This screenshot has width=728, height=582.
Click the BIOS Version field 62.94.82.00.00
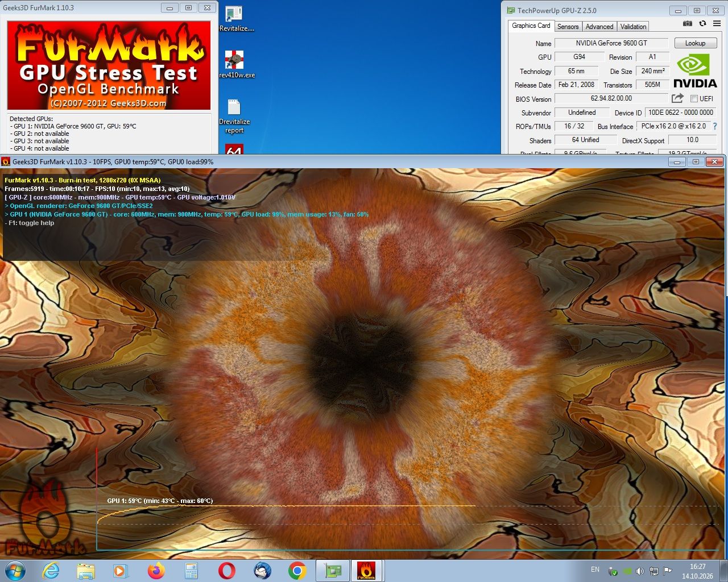click(x=611, y=99)
